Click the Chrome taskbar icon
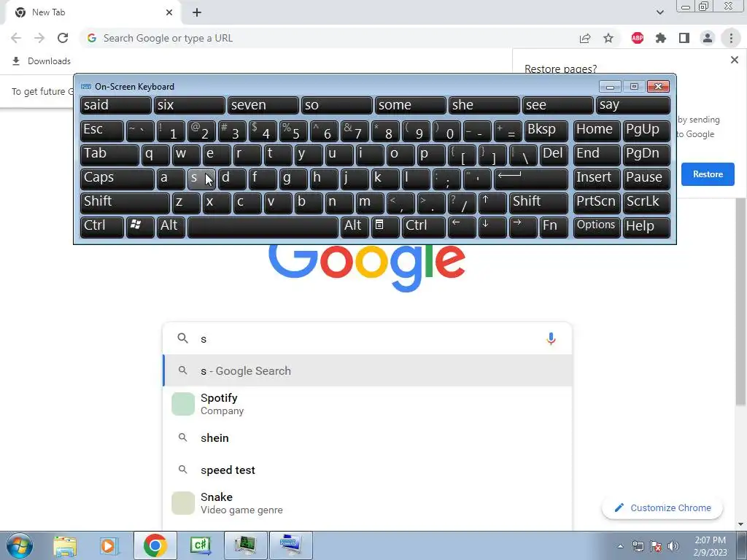Screen dimensions: 747x560 [155, 545]
